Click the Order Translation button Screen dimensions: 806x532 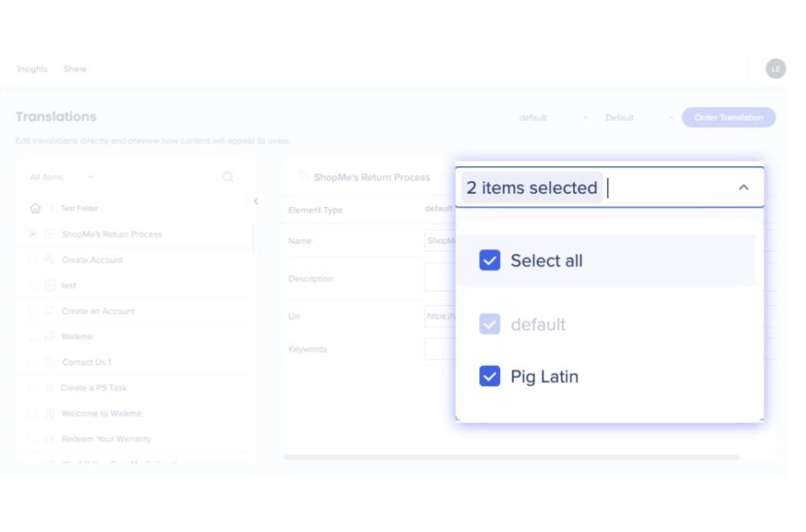728,118
